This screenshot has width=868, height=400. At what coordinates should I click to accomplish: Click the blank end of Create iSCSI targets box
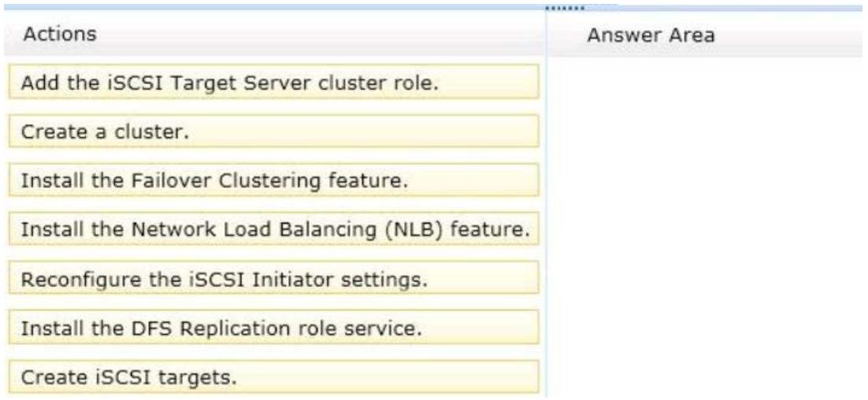386,376
